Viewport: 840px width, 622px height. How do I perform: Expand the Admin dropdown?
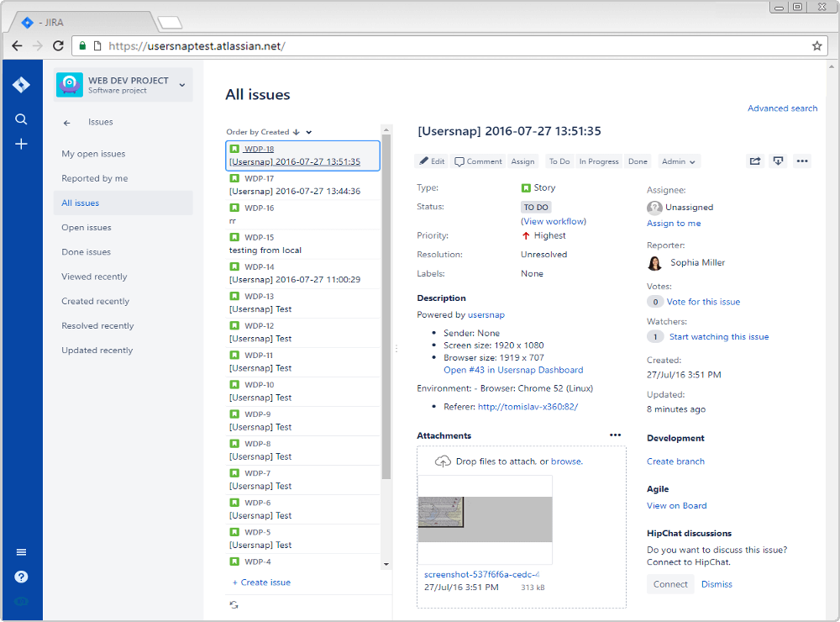click(x=678, y=161)
